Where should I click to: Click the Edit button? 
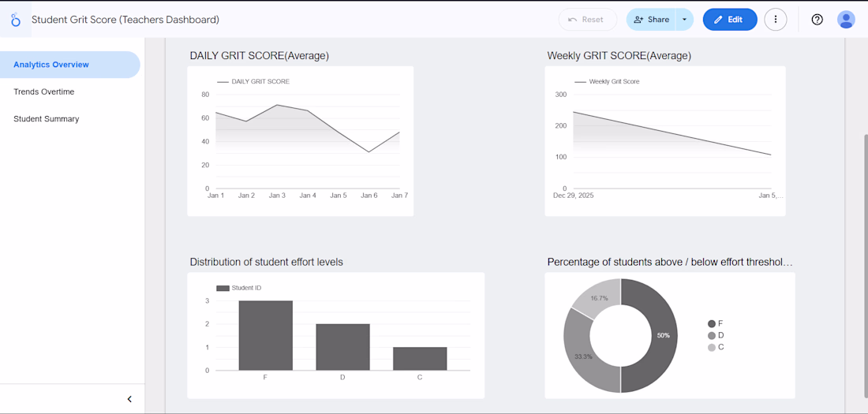(730, 20)
